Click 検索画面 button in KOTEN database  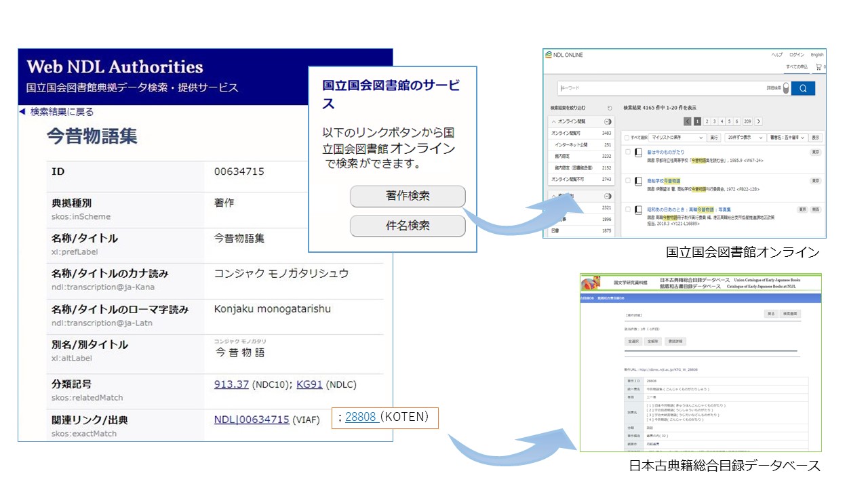[x=791, y=314]
